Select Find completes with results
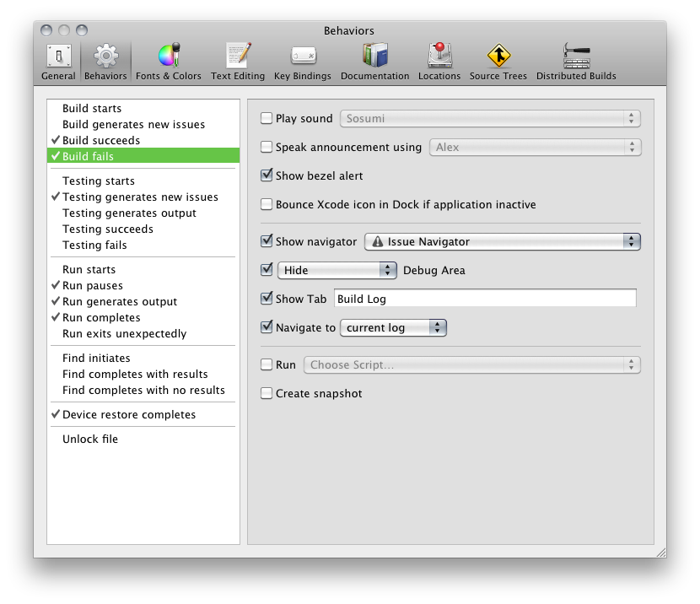This screenshot has height=604, width=700. pos(143,374)
